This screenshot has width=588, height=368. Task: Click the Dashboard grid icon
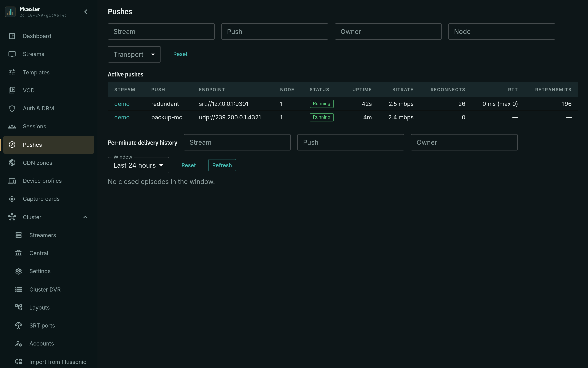click(x=12, y=36)
